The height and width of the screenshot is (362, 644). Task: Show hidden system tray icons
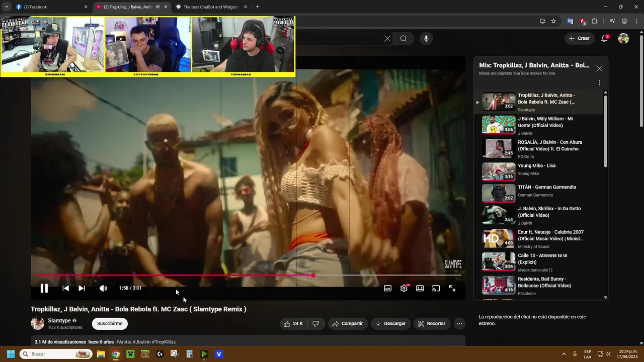click(x=563, y=354)
